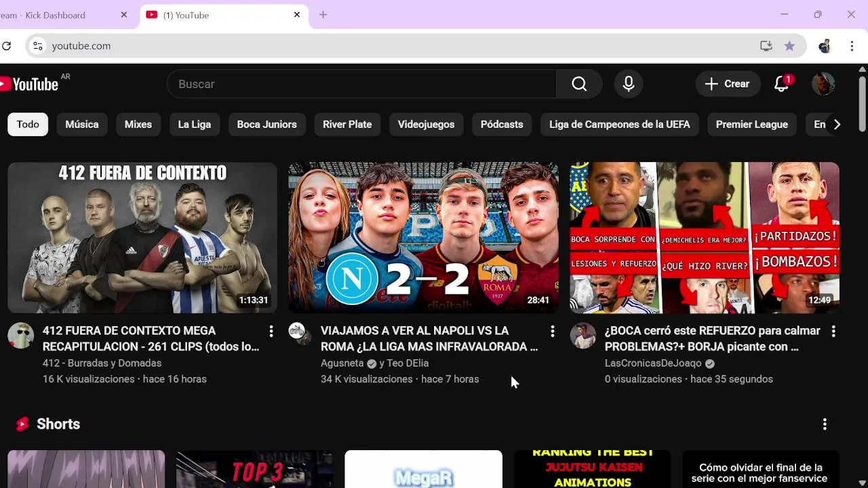Click install app icon in address bar
This screenshot has height=488, width=868.
766,46
